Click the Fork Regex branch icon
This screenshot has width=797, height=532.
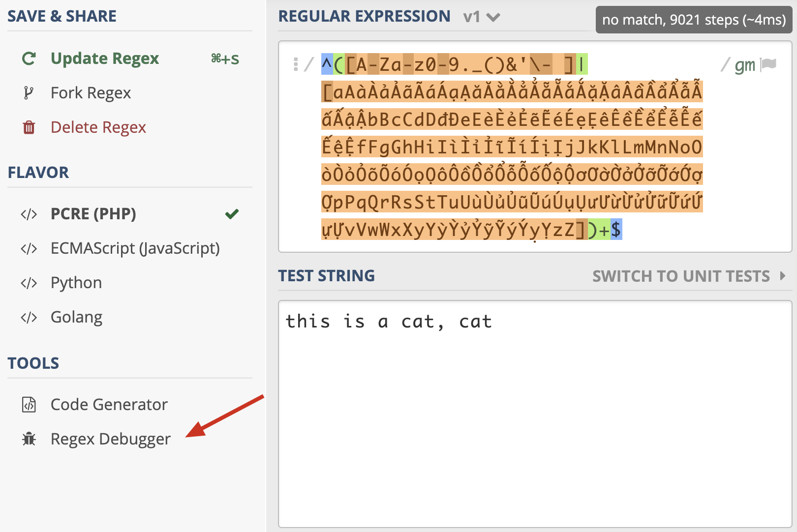pos(29,93)
